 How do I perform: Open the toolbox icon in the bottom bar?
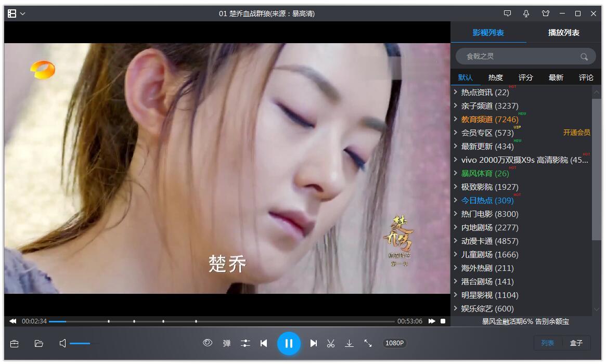14,344
